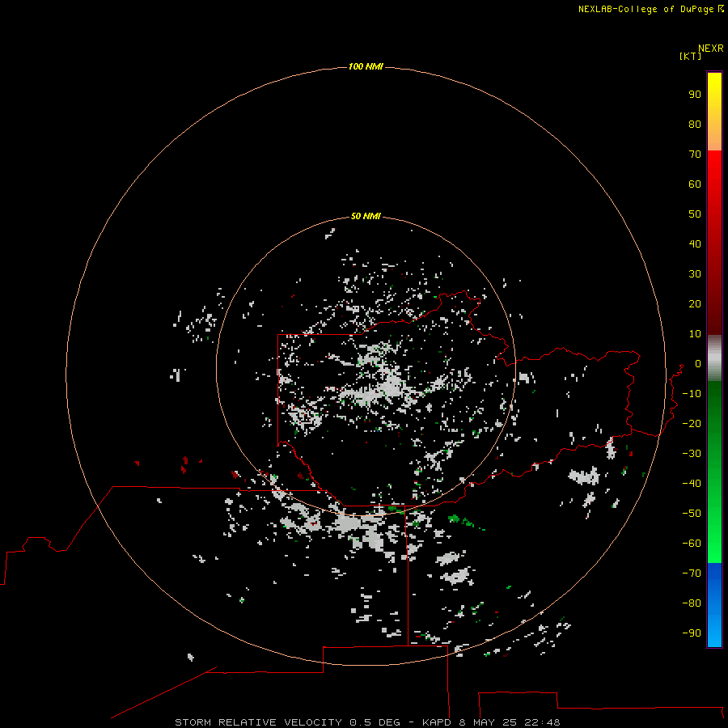Click the 60 value on velocity scale
The height and width of the screenshot is (728, 728).
(x=695, y=184)
